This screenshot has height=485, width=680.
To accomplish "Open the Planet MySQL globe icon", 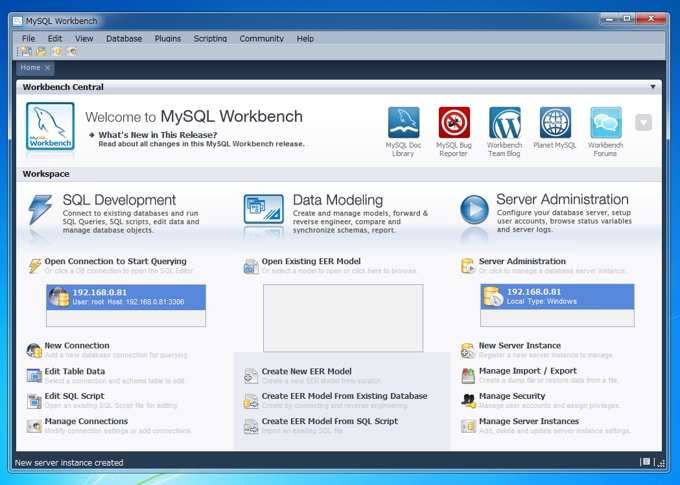I will point(555,123).
